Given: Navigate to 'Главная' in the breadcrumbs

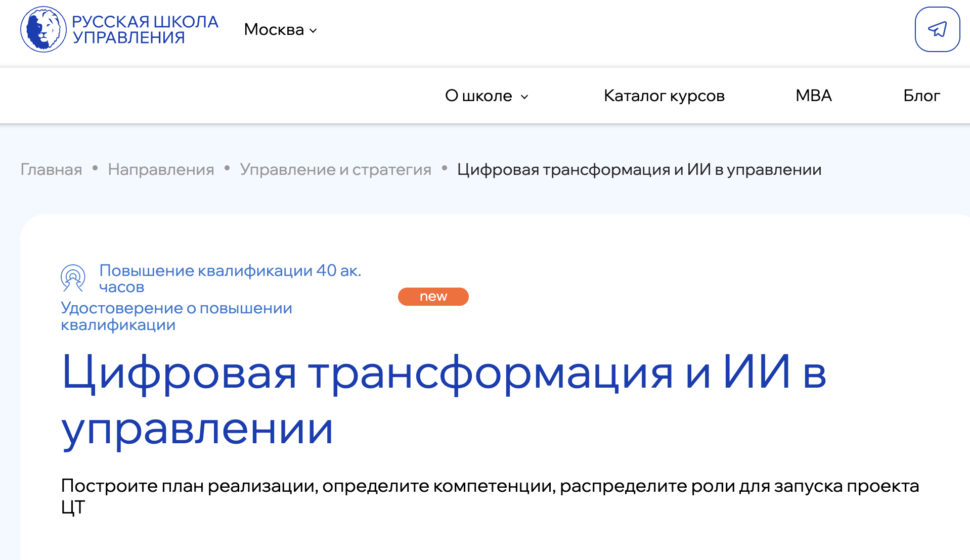Looking at the screenshot, I should click(51, 169).
